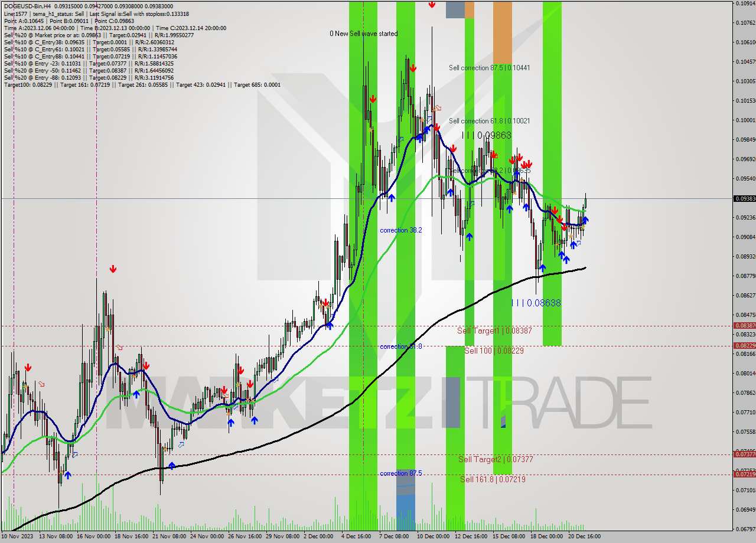Select the 'Time A:2023.12.06 04:00:00' line
756x543 pixels.
[x=39, y=28]
